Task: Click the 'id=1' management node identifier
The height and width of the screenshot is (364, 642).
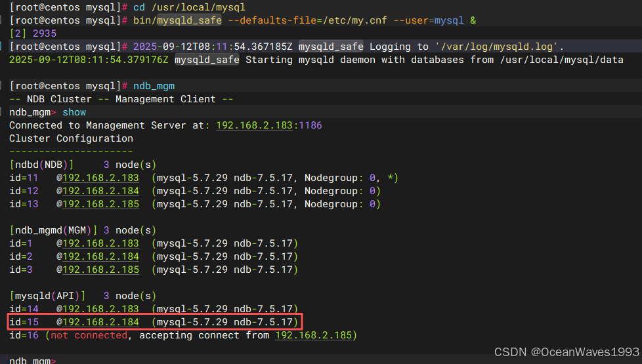Action: (21, 243)
